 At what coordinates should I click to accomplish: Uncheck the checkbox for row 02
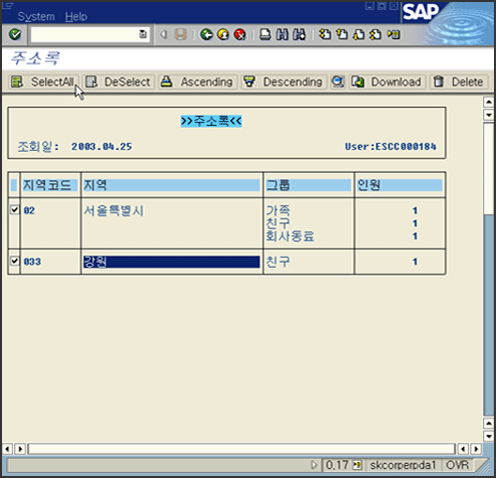coord(14,210)
